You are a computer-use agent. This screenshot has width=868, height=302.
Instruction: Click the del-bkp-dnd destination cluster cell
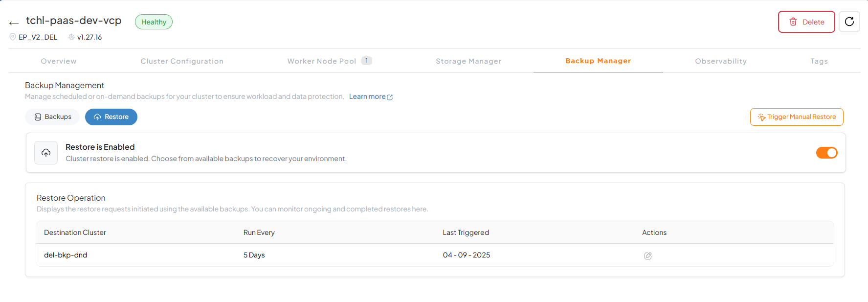click(x=66, y=255)
